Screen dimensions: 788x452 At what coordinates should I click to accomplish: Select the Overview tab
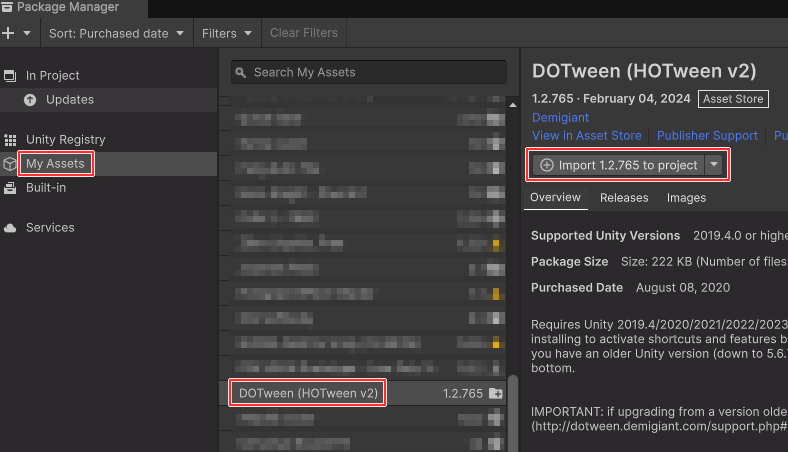pos(555,198)
